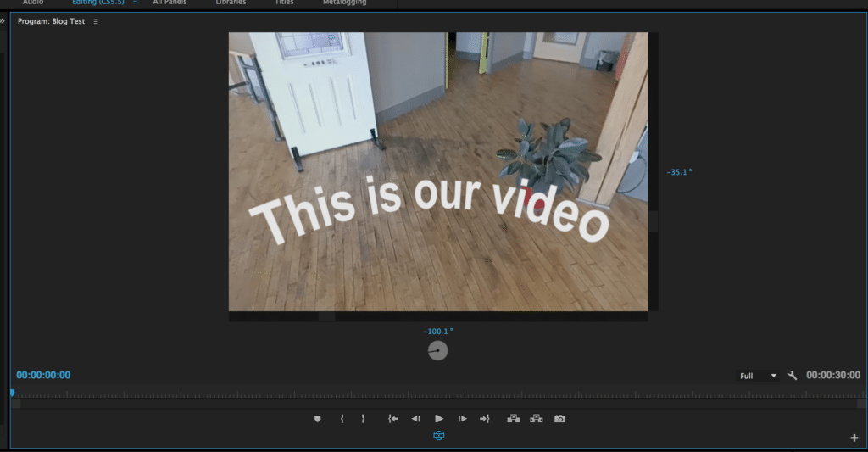The width and height of the screenshot is (868, 452).
Task: Click the vertical VR tilt scrollbar handle
Action: coord(654,221)
